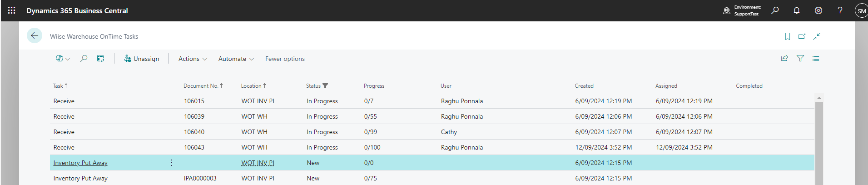
Task: Open the app launcher waffle icon
Action: coord(12,10)
